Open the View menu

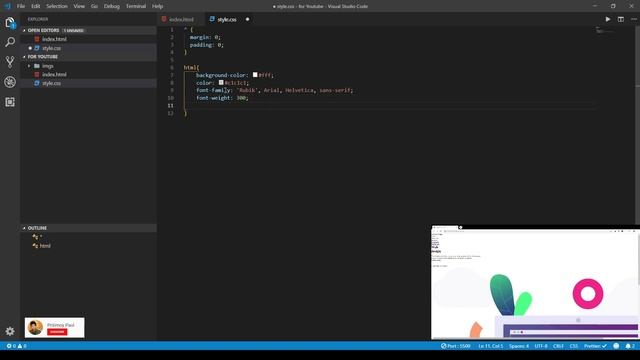click(79, 6)
